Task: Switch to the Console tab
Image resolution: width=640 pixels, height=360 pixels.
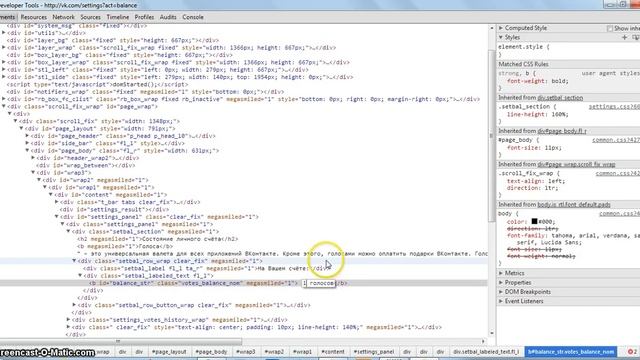Action: 193,17
